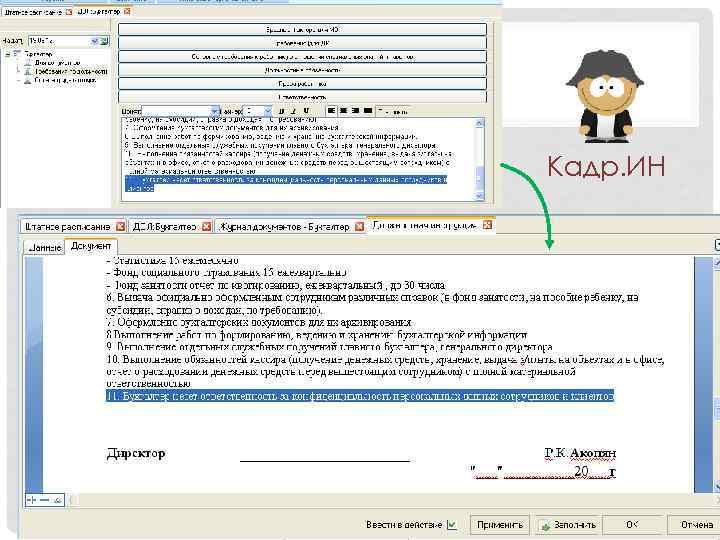
Task: Select the Документ sub-tab
Action: tap(91, 246)
